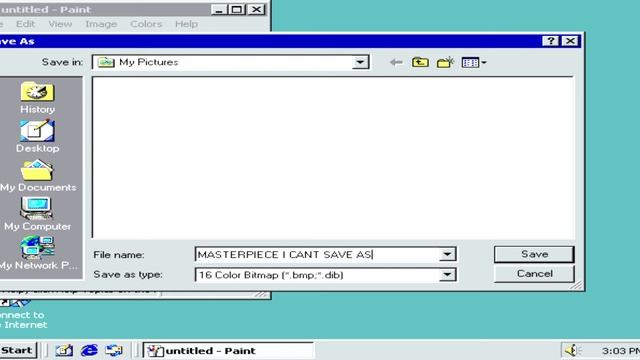Maximize the Paint window
640x360 pixels.
coord(237,9)
